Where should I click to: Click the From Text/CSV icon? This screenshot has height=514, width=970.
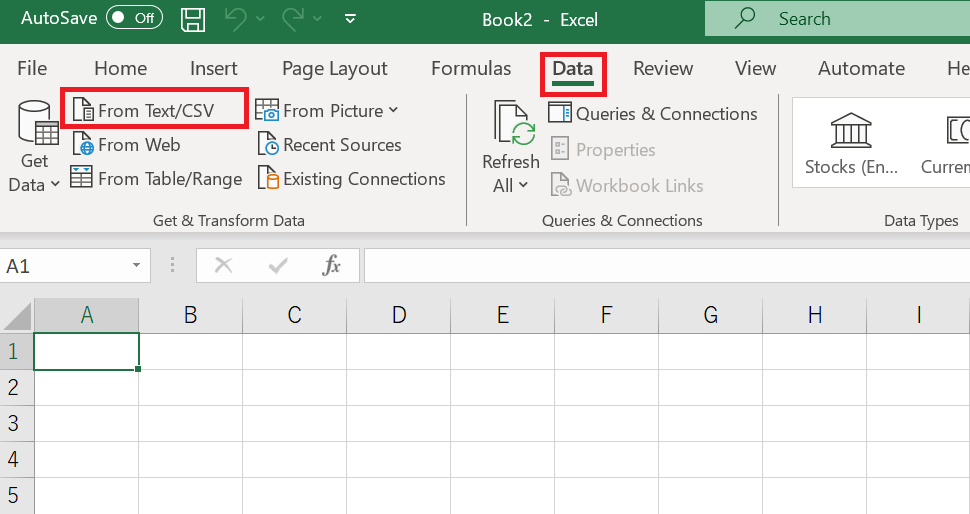[x=82, y=111]
